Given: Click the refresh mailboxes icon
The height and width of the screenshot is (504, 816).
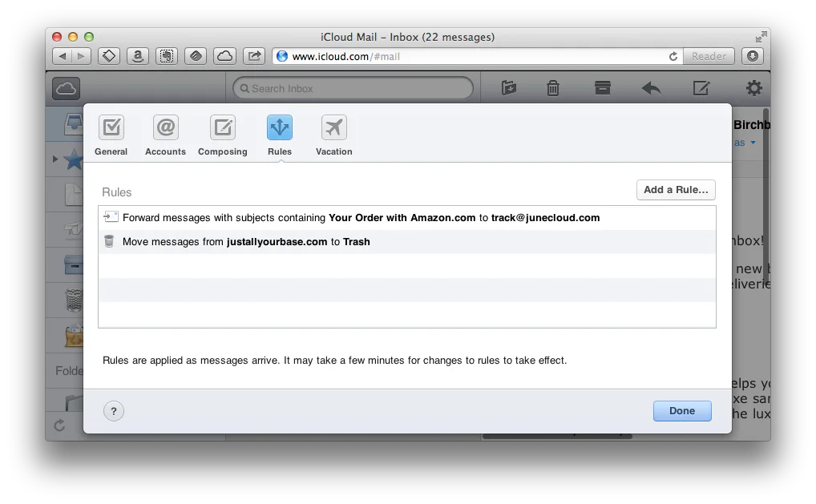Looking at the screenshot, I should click(x=60, y=425).
